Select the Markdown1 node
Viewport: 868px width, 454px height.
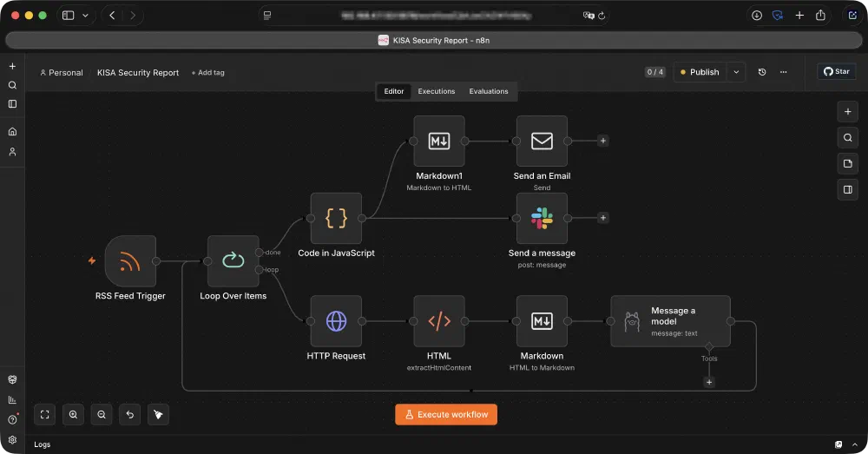(439, 141)
